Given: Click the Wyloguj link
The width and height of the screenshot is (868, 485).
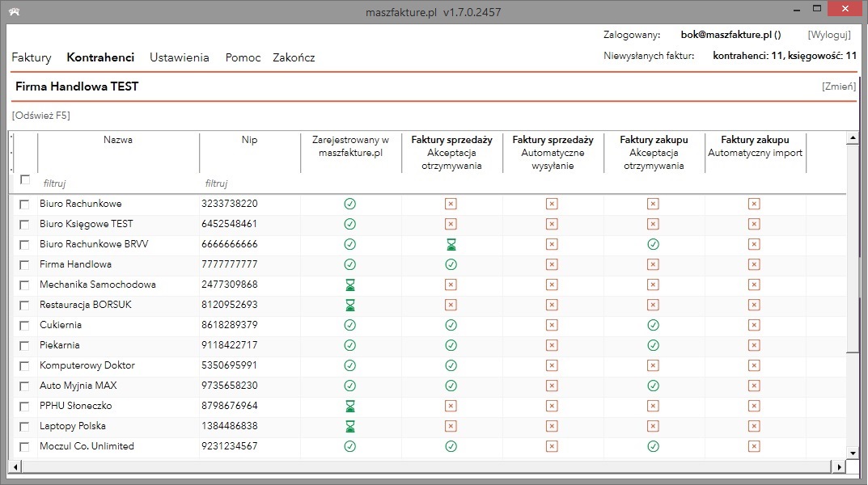Looking at the screenshot, I should 829,35.
